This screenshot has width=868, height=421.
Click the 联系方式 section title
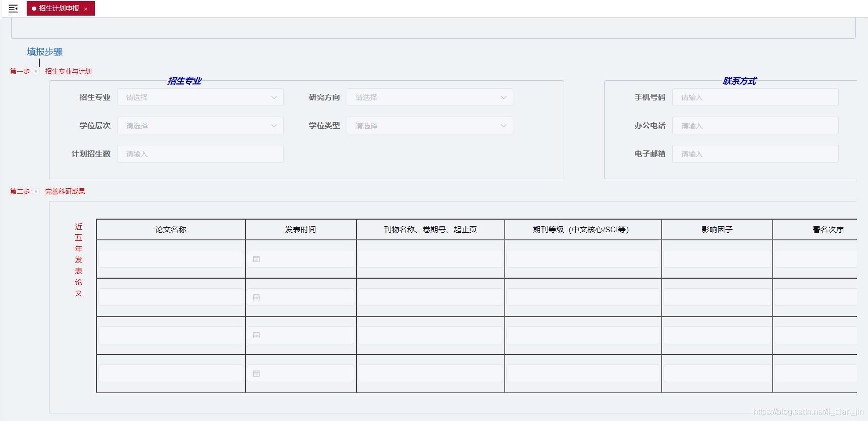coord(739,81)
